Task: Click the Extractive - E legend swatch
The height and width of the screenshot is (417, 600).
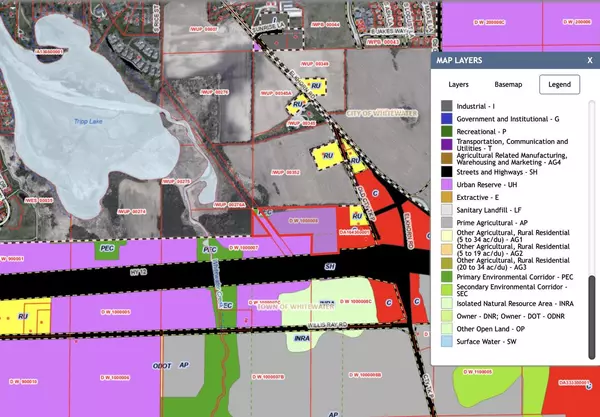Action: click(447, 197)
